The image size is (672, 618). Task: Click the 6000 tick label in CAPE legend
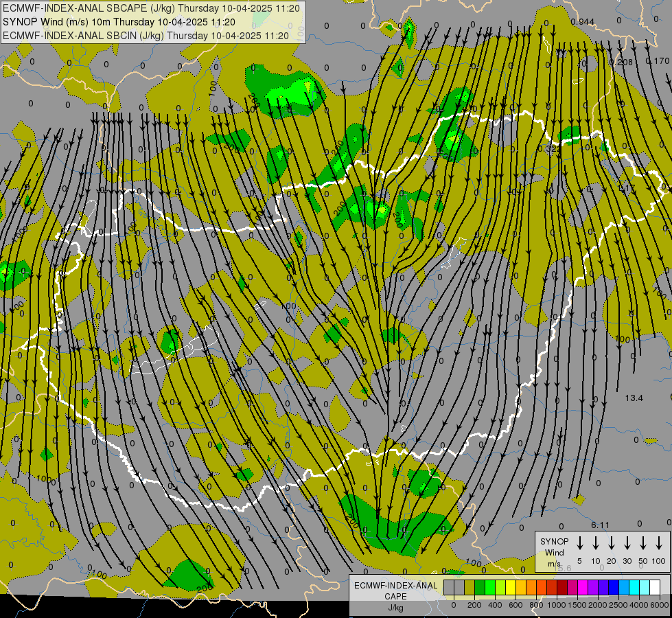coord(660,605)
